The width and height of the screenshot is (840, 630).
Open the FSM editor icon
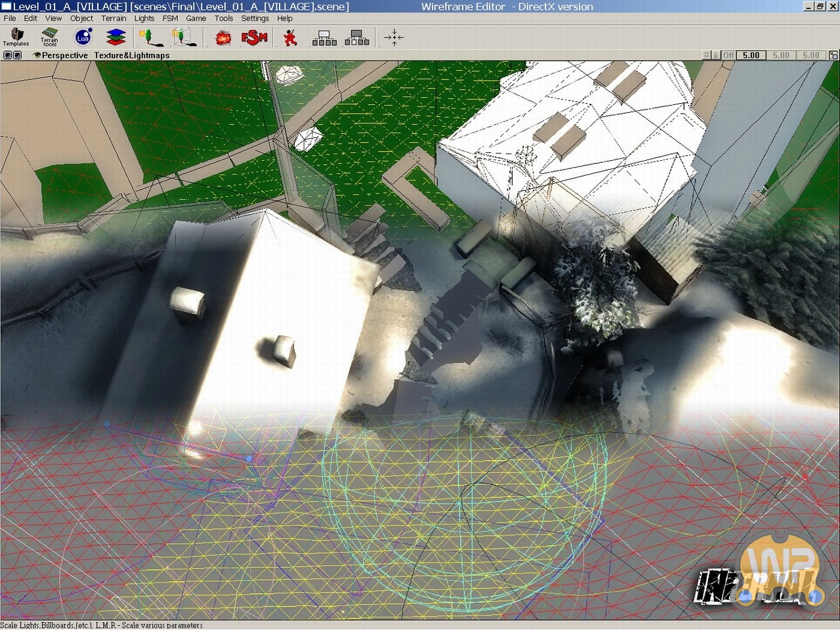click(x=255, y=37)
